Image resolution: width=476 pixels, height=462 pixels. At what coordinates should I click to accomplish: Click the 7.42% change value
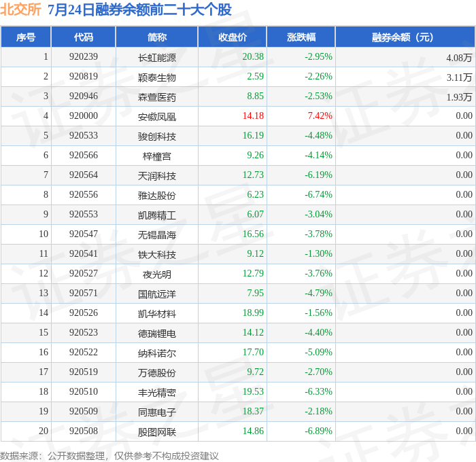pos(320,115)
